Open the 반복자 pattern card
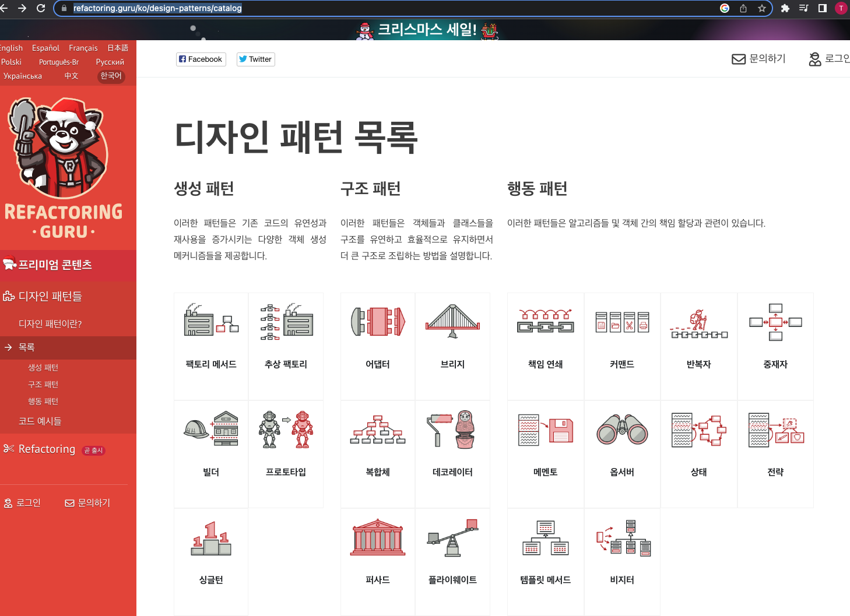Screen dimensions: 850x616 698,346
